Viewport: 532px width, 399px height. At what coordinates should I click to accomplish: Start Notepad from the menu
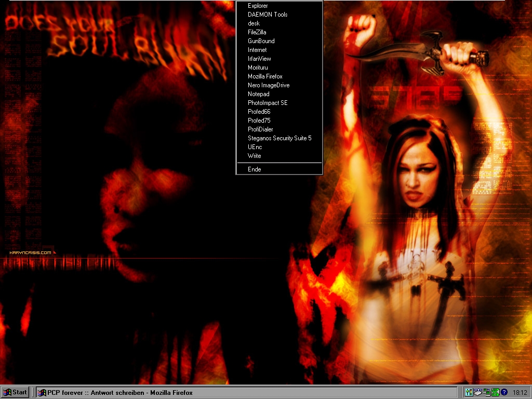[x=279, y=94]
